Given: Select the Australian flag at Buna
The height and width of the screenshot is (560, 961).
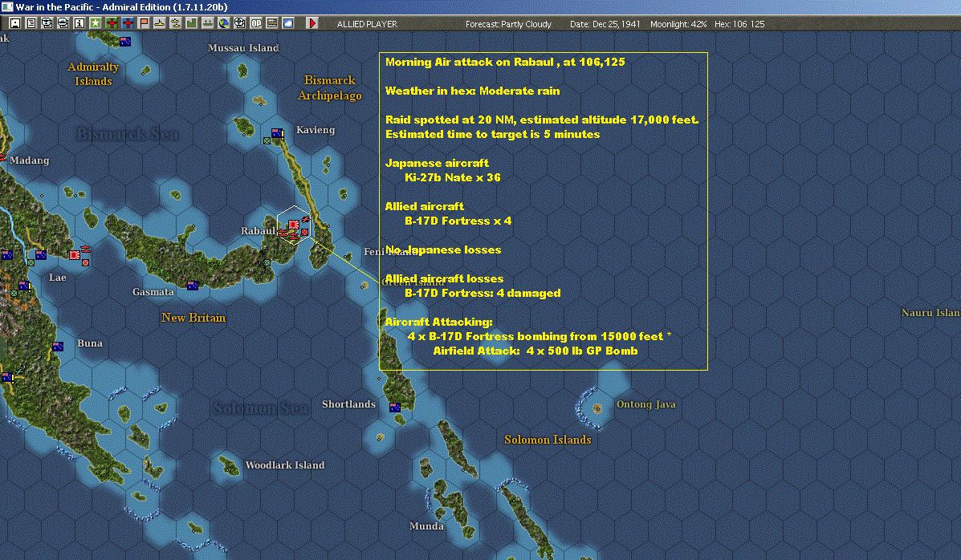Looking at the screenshot, I should [58, 346].
